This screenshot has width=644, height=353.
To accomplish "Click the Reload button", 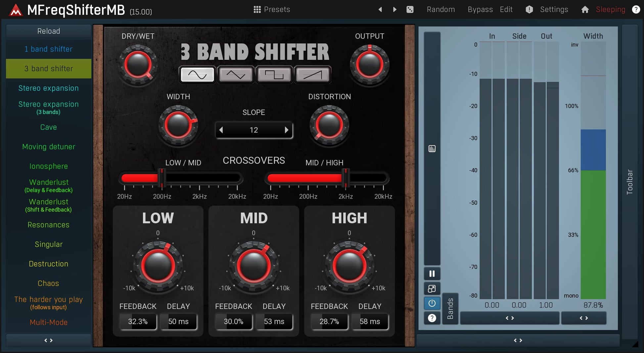I will pyautogui.click(x=48, y=31).
